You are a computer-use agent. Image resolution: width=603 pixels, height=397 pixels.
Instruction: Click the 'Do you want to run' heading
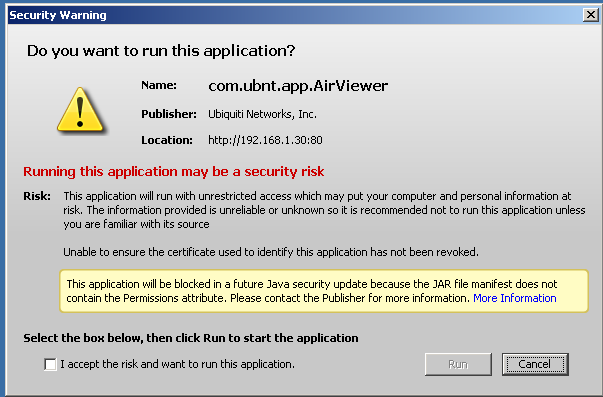161,51
